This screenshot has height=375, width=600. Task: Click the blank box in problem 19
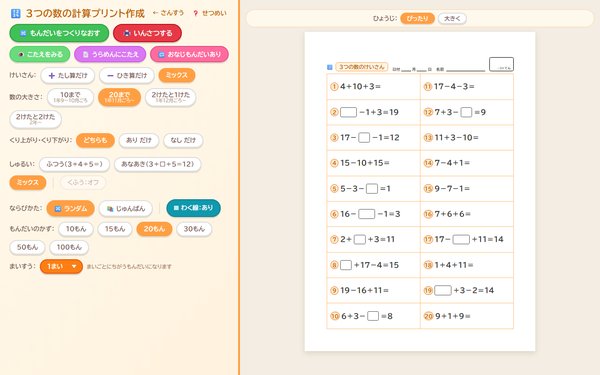(x=443, y=290)
